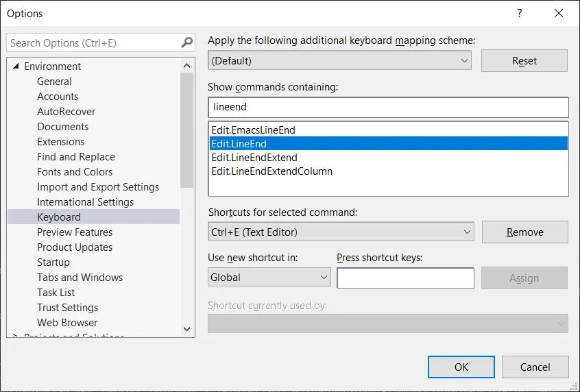
Task: Go to the General settings page
Action: click(x=54, y=82)
